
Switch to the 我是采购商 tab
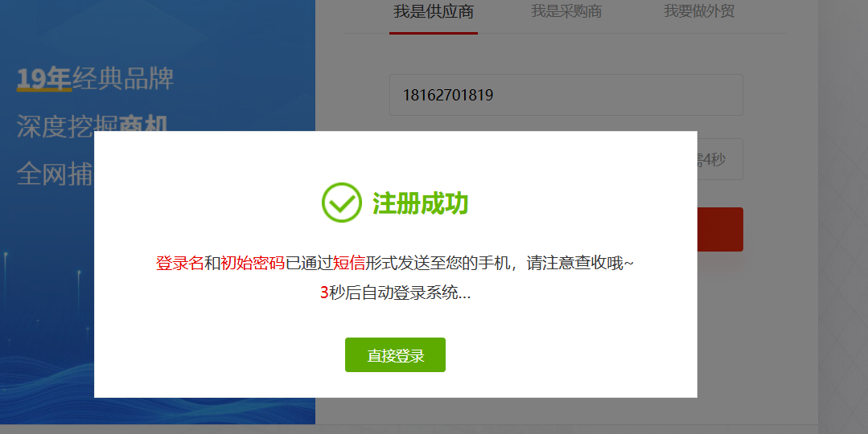[x=566, y=11]
